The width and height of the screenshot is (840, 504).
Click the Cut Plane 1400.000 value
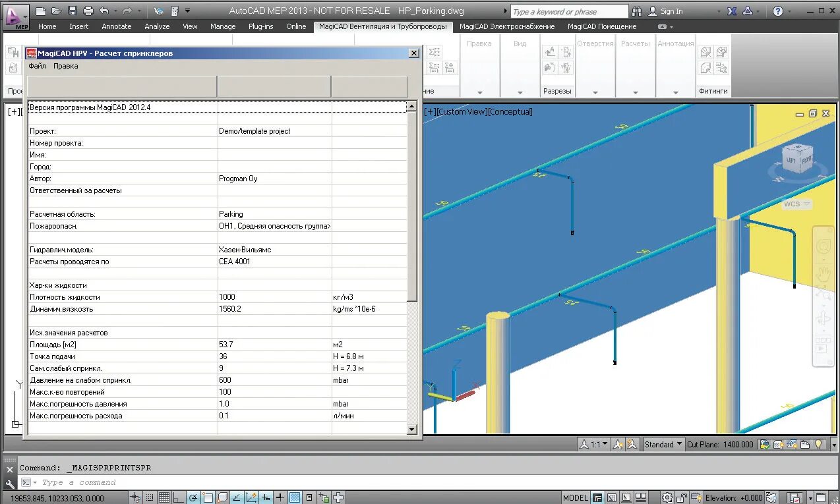pyautogui.click(x=738, y=445)
